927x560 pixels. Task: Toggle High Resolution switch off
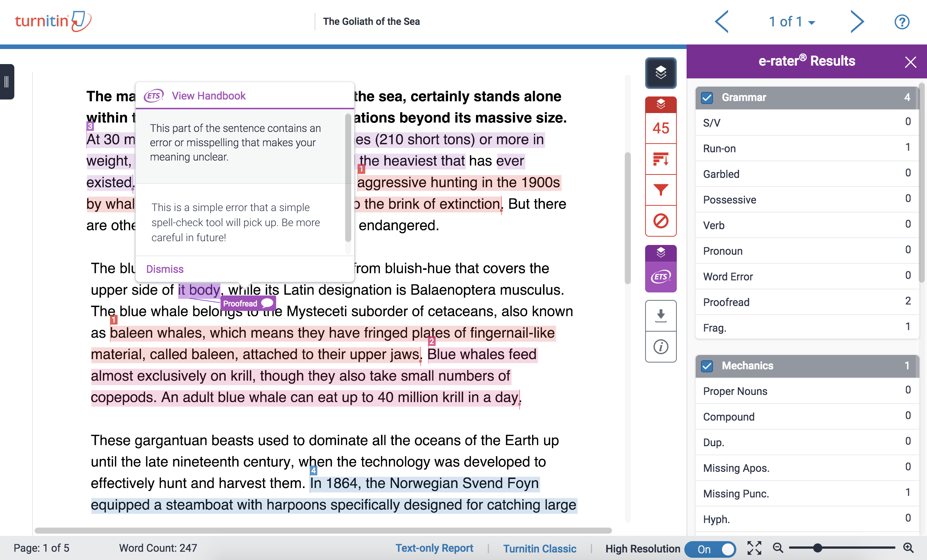pyautogui.click(x=710, y=549)
